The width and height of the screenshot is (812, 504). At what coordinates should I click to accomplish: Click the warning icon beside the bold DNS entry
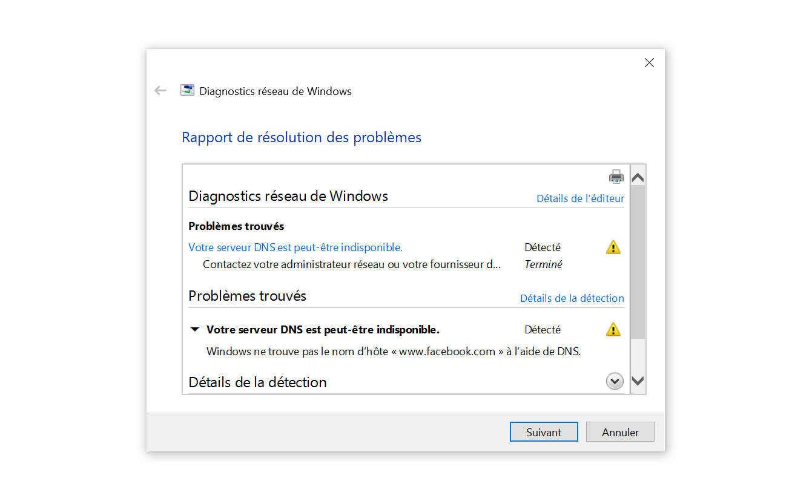point(613,329)
